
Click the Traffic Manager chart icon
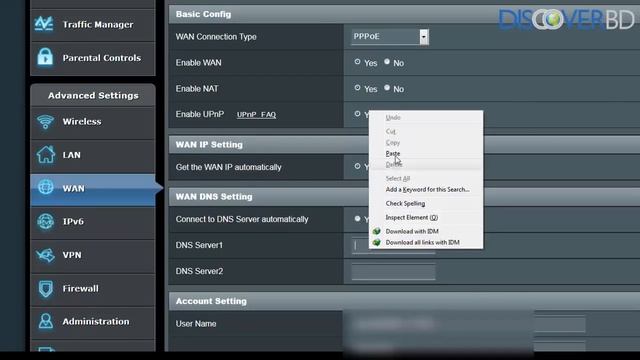[44, 24]
